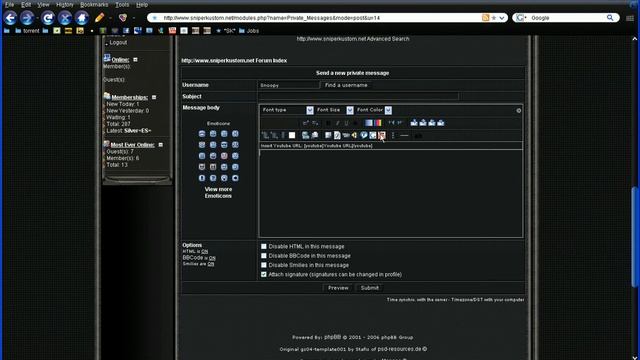Open the View menu
The width and height of the screenshot is (640, 360).
43,4
